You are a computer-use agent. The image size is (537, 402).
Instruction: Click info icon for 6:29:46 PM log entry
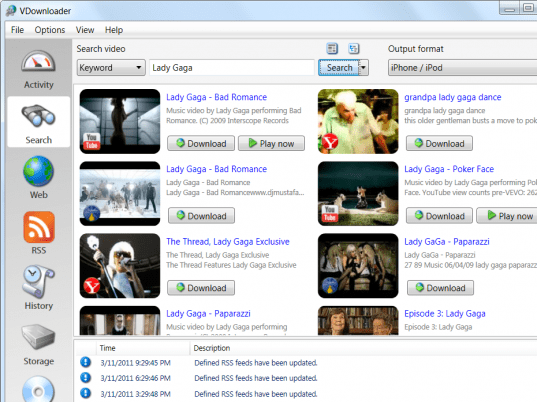coord(85,378)
